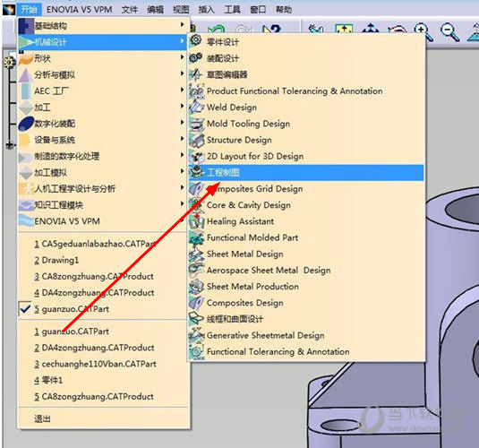Click the gear part node in specification tree
The image size is (479, 448).
10,63
